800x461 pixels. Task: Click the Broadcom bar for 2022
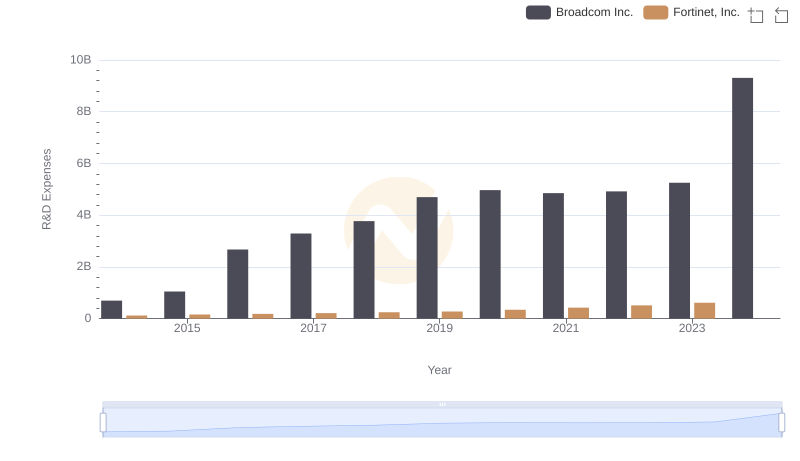point(616,255)
